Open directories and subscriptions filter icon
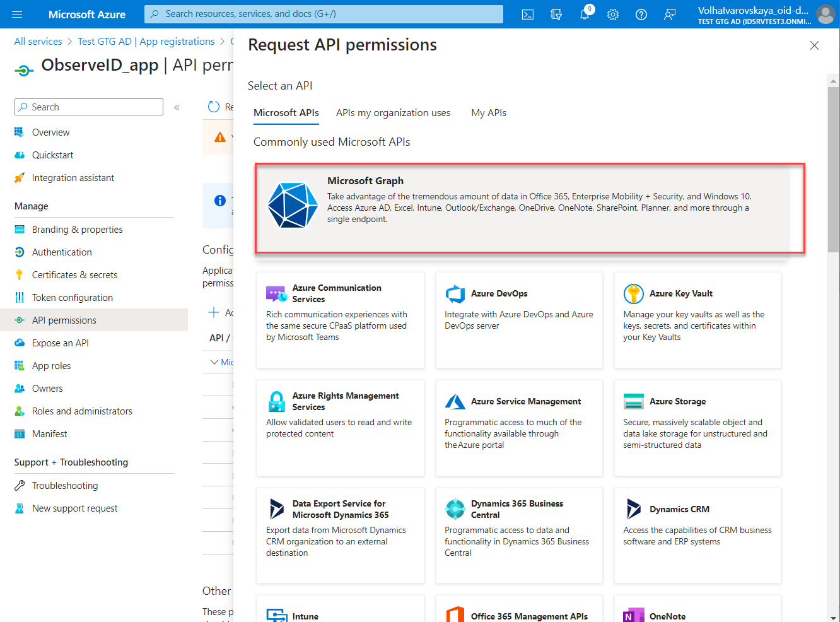 click(x=556, y=15)
